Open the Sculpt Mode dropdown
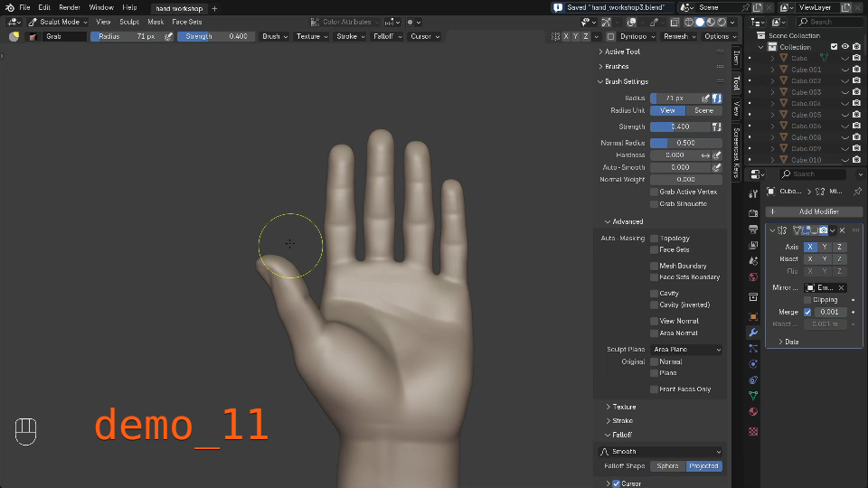 58,22
